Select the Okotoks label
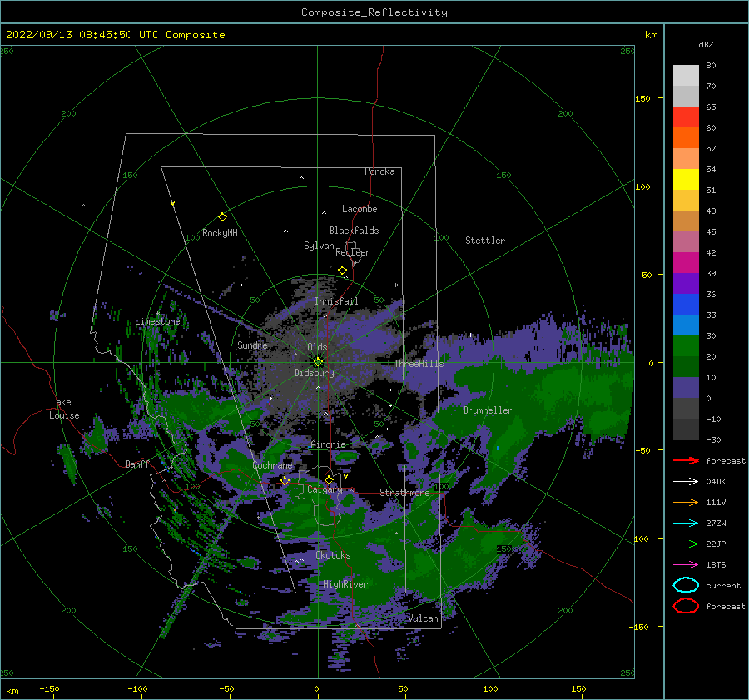Viewport: 749px width, 700px height. coord(333,555)
